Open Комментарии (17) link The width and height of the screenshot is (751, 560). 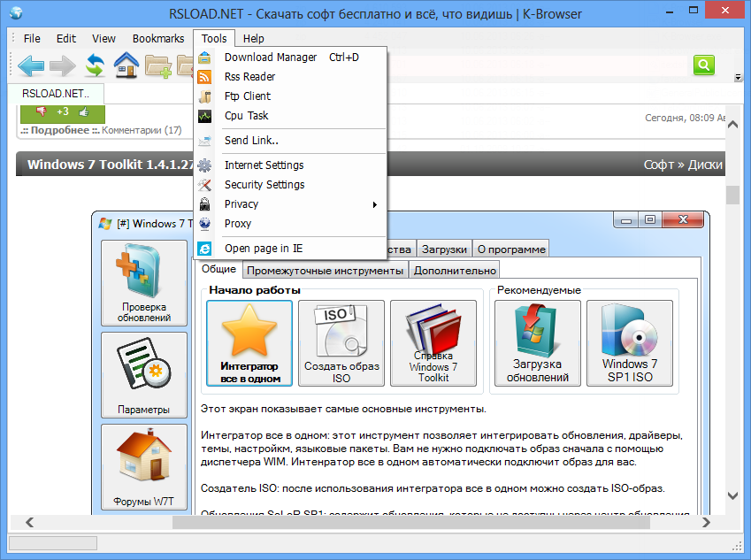142,130
